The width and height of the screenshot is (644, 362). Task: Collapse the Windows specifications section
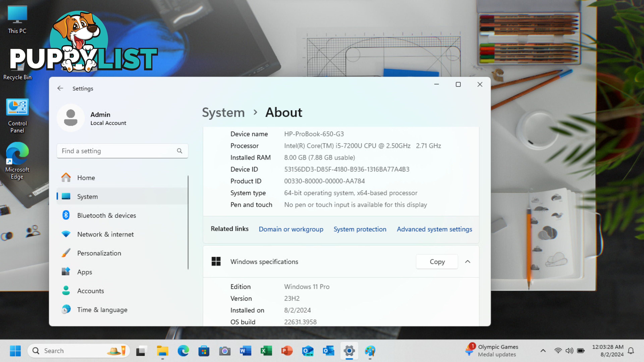point(468,262)
